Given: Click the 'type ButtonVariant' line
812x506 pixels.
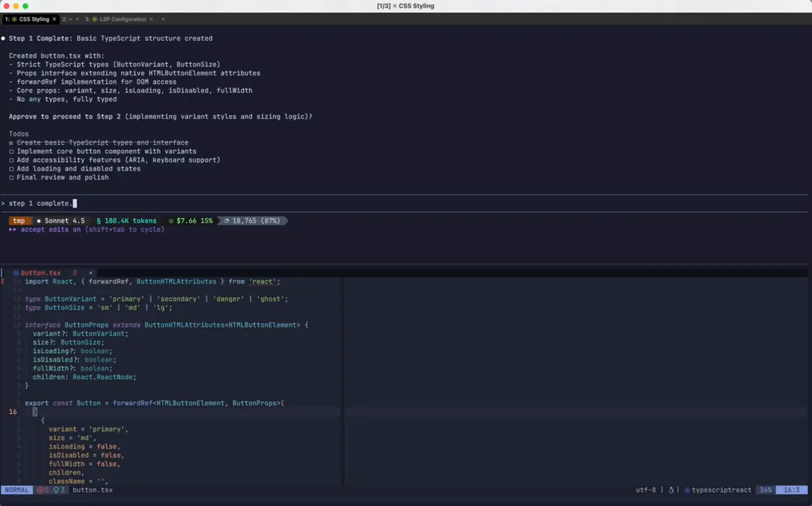Looking at the screenshot, I should click(156, 299).
